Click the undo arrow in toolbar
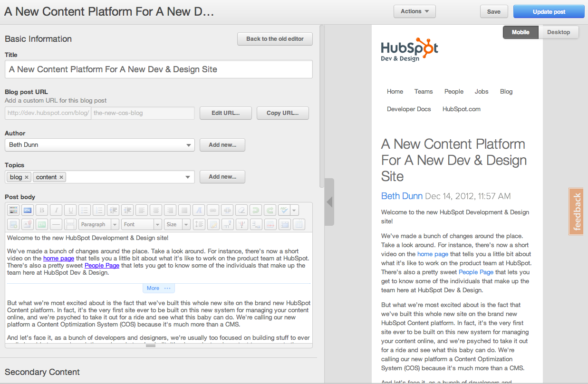 256,210
